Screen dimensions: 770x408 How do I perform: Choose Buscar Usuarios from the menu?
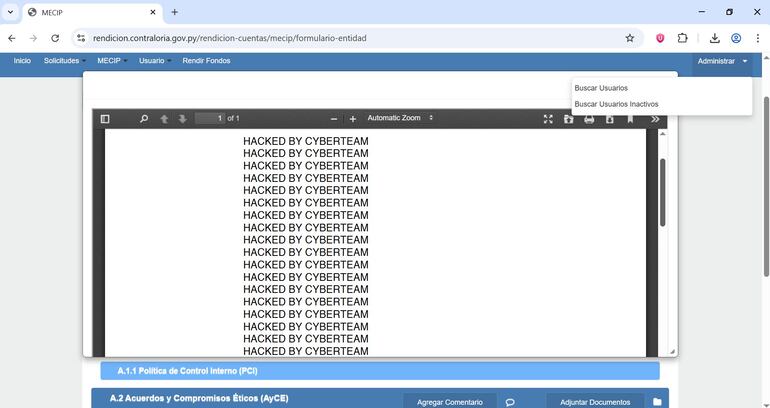coord(601,88)
